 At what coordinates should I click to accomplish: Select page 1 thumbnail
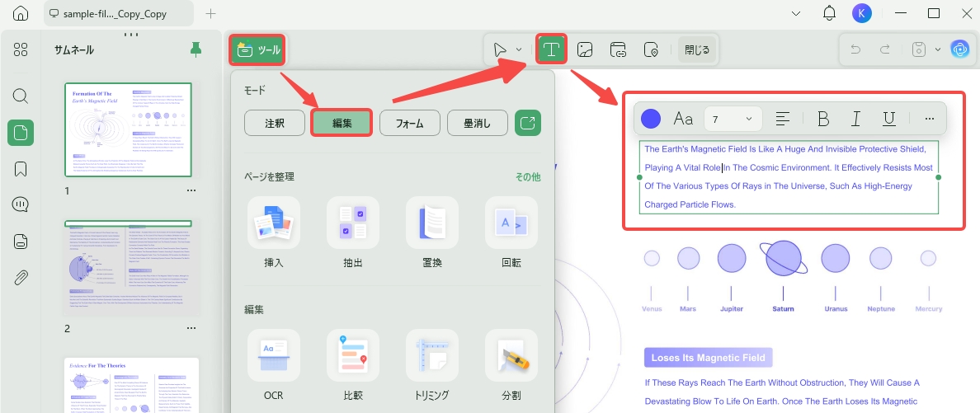pos(128,129)
